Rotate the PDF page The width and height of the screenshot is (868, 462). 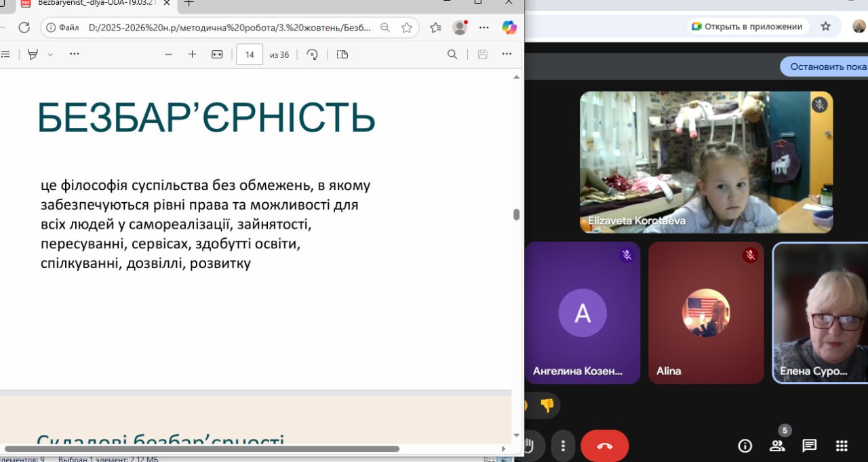tap(313, 54)
